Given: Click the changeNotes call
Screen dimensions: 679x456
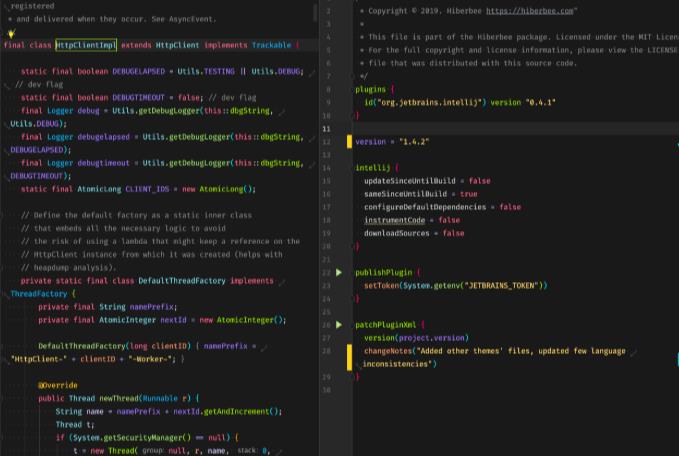Looking at the screenshot, I should click(x=388, y=351).
